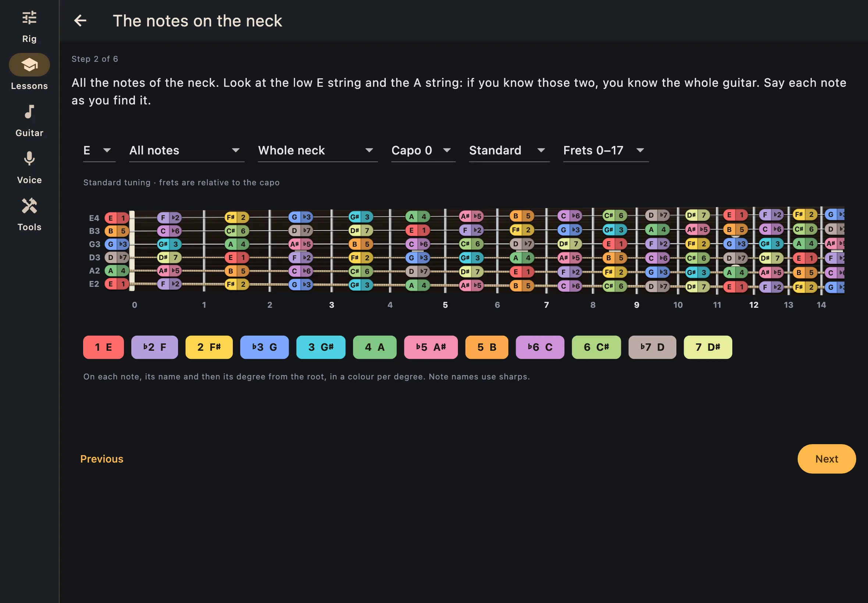Toggle the purple ♭2 F degree chip
The image size is (868, 603).
coord(154,347)
